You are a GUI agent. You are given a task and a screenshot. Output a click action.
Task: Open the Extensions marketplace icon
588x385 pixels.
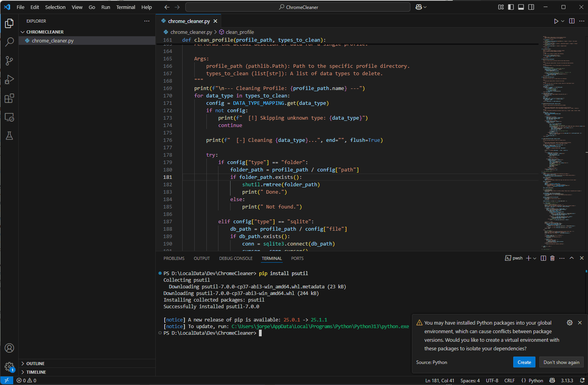click(9, 98)
